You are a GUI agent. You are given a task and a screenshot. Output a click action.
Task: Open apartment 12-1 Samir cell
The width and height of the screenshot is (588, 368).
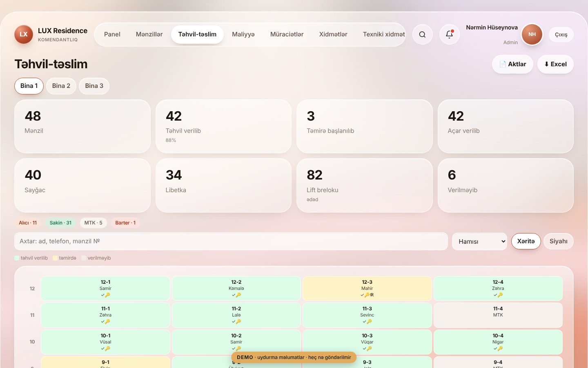105,288
